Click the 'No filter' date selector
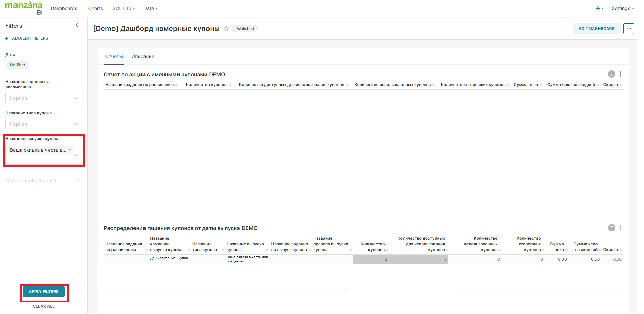 18,65
